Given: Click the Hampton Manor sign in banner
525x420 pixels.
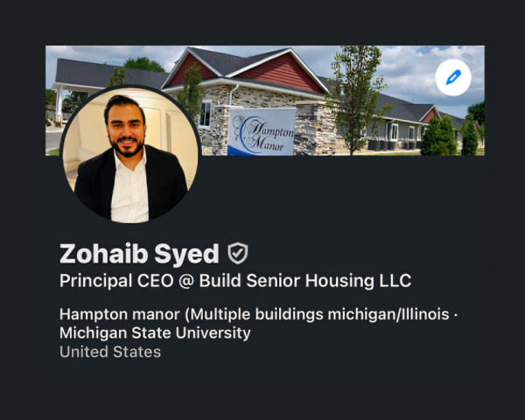Looking at the screenshot, I should [x=262, y=132].
